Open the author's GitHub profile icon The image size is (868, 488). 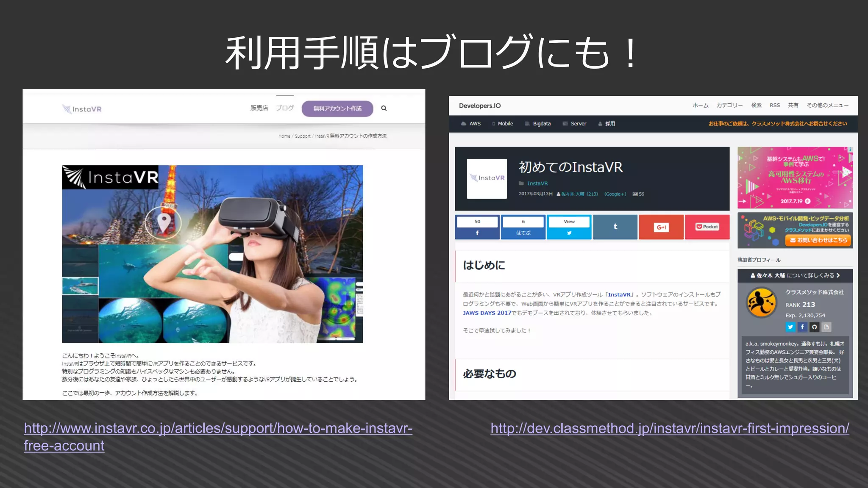coord(814,327)
